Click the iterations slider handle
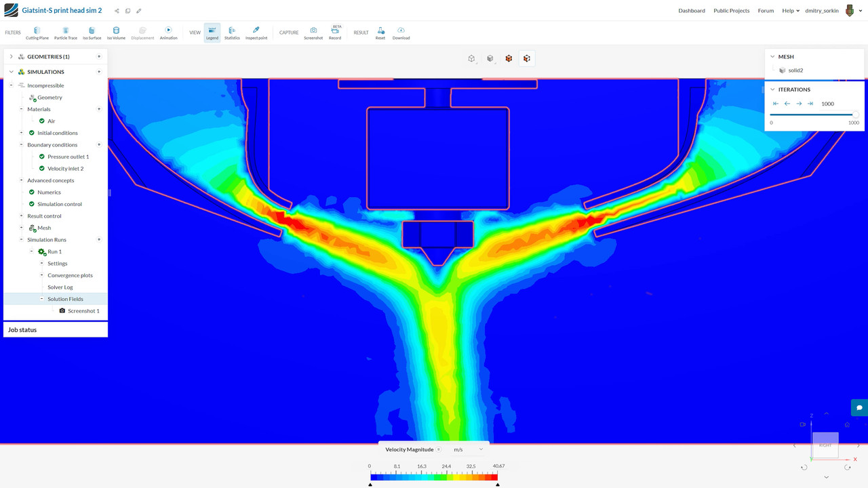This screenshot has width=868, height=488. tap(856, 115)
